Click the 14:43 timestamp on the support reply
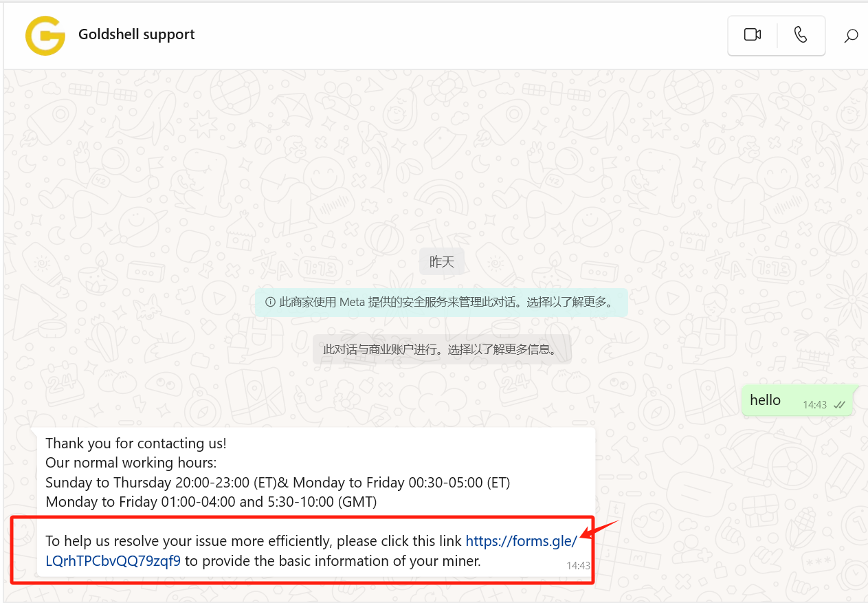 click(579, 566)
